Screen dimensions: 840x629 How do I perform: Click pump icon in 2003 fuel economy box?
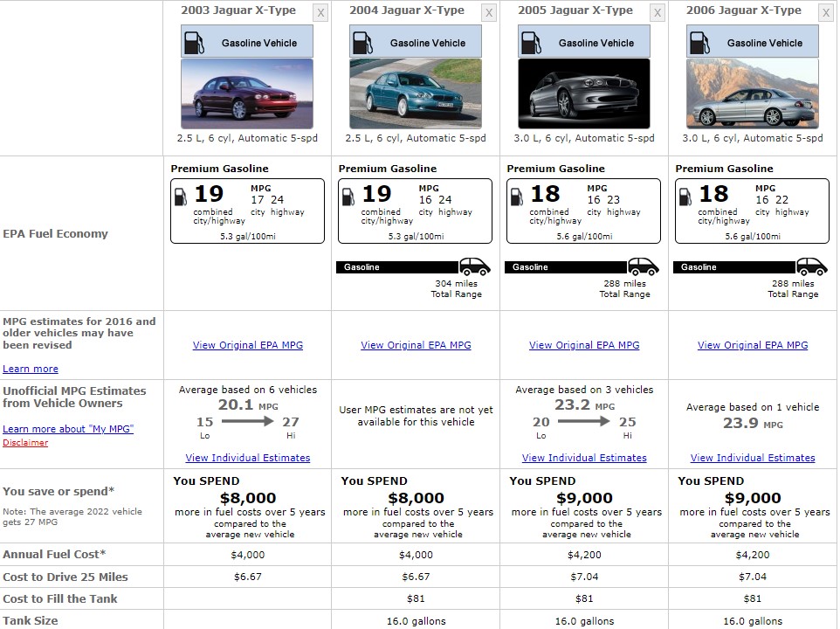[181, 197]
